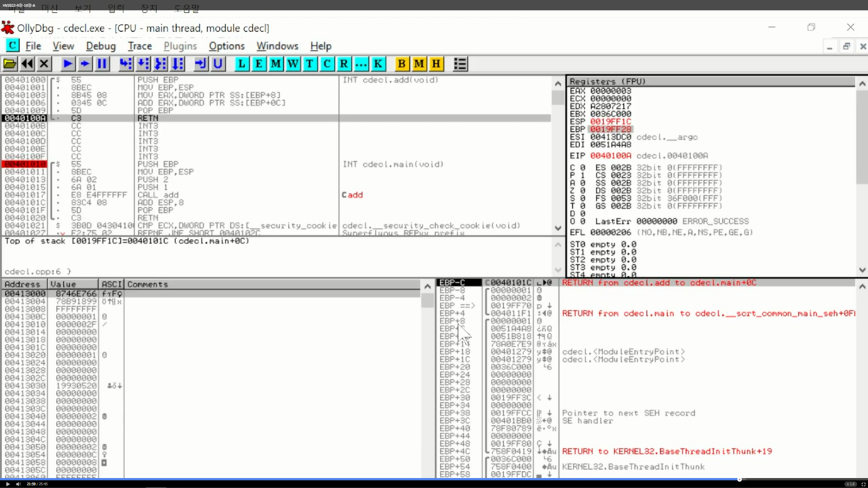Click the Trace over icon

coord(177,64)
